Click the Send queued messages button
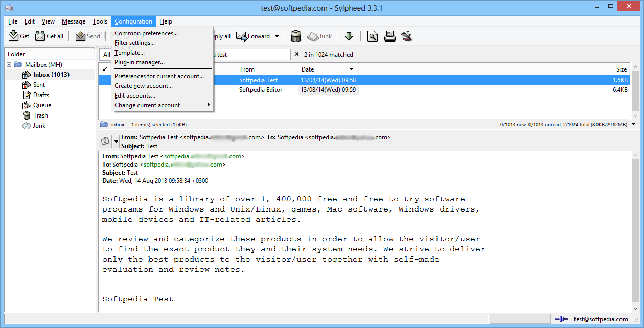The image size is (644, 328). (x=88, y=36)
